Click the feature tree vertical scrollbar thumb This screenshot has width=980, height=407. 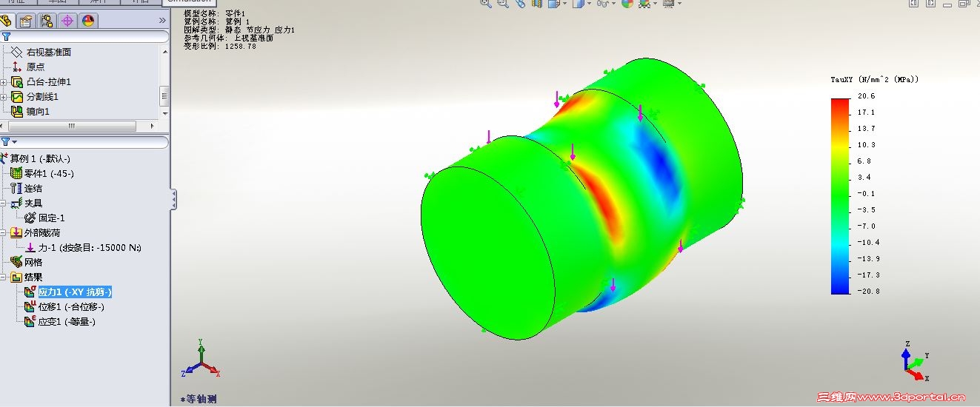point(164,95)
